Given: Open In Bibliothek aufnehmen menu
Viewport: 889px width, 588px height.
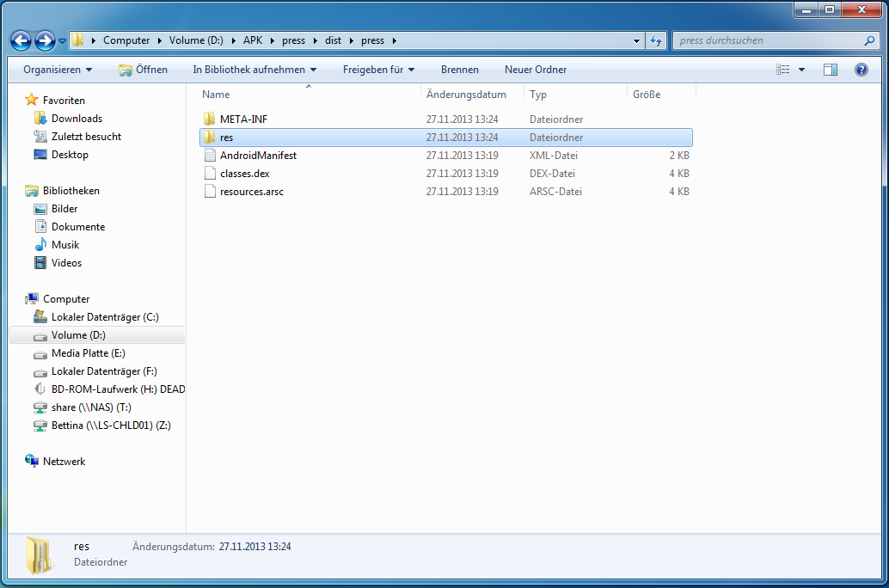Looking at the screenshot, I should coord(254,70).
